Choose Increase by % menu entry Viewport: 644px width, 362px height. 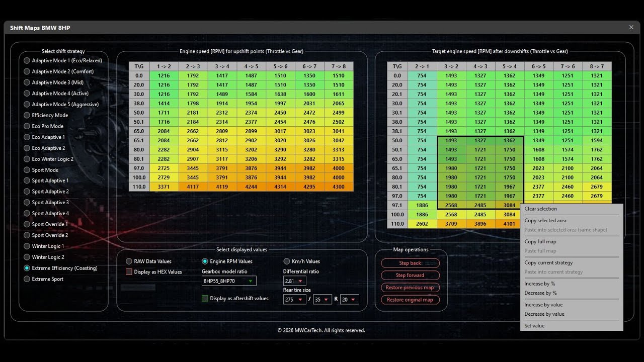[572, 284]
